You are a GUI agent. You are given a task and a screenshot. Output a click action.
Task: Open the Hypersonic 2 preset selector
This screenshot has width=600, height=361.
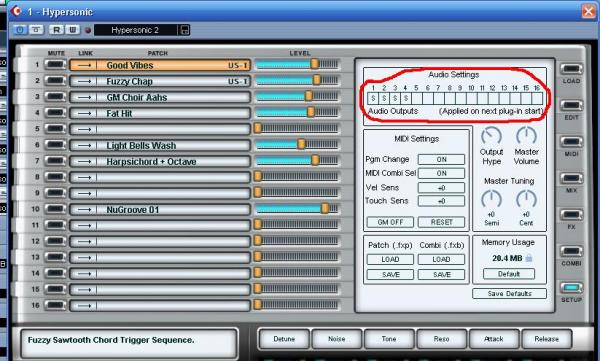pos(135,30)
